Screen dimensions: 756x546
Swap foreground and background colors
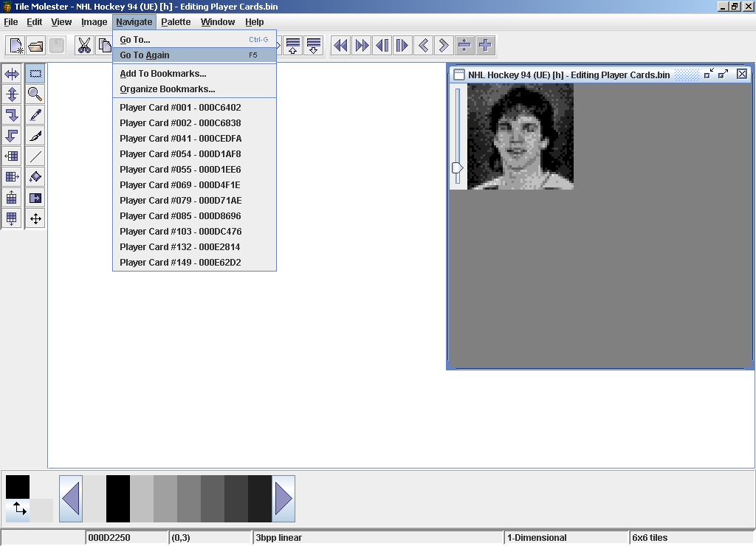click(18, 510)
